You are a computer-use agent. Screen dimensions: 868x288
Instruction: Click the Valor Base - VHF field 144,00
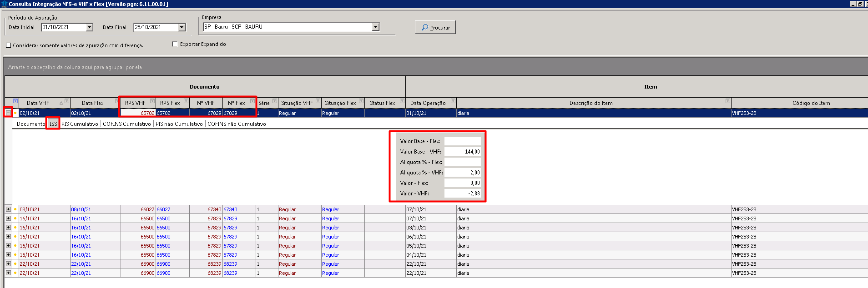(x=462, y=152)
